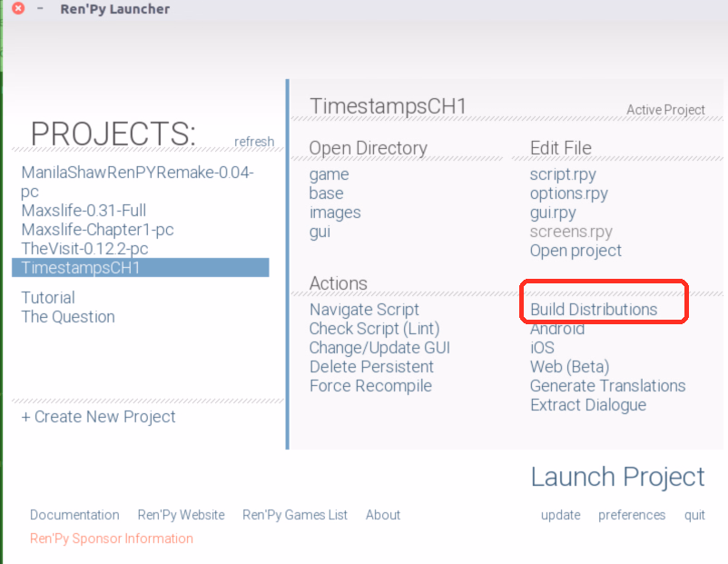Click the Edit File heading
This screenshot has height=564, width=728.
561,148
